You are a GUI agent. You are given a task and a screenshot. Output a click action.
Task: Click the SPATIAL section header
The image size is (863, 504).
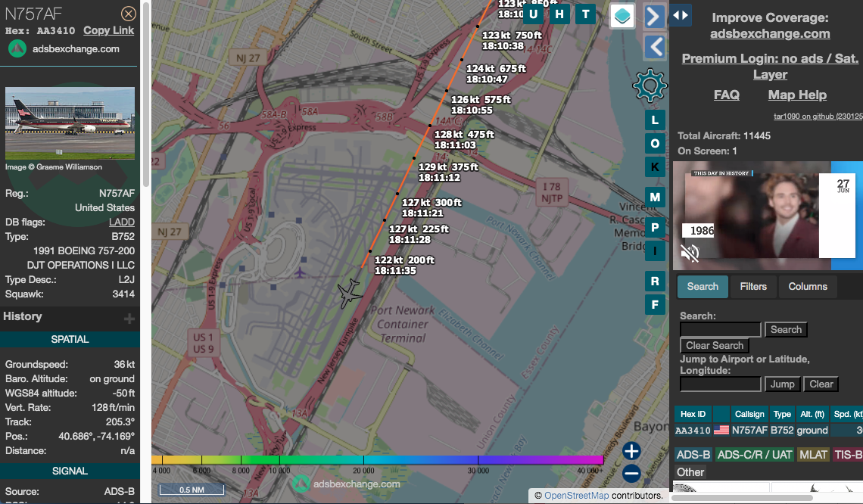(x=70, y=340)
